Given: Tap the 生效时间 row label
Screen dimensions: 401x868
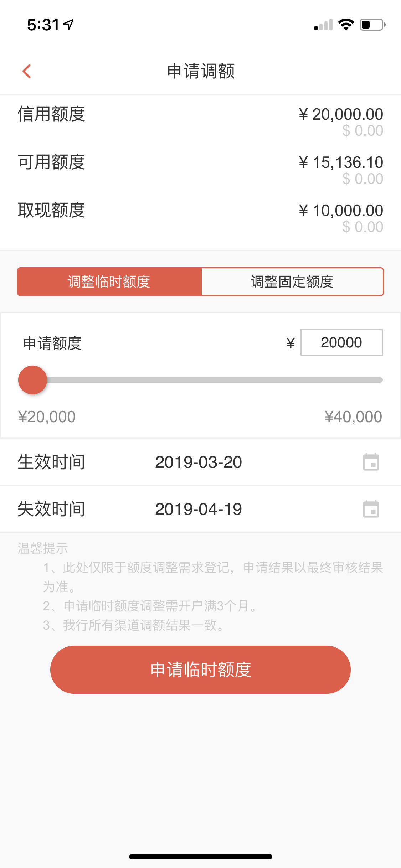Looking at the screenshot, I should (x=51, y=462).
